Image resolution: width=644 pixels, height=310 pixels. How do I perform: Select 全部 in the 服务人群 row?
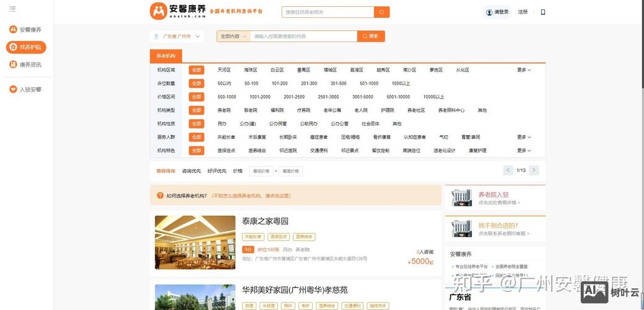click(196, 137)
